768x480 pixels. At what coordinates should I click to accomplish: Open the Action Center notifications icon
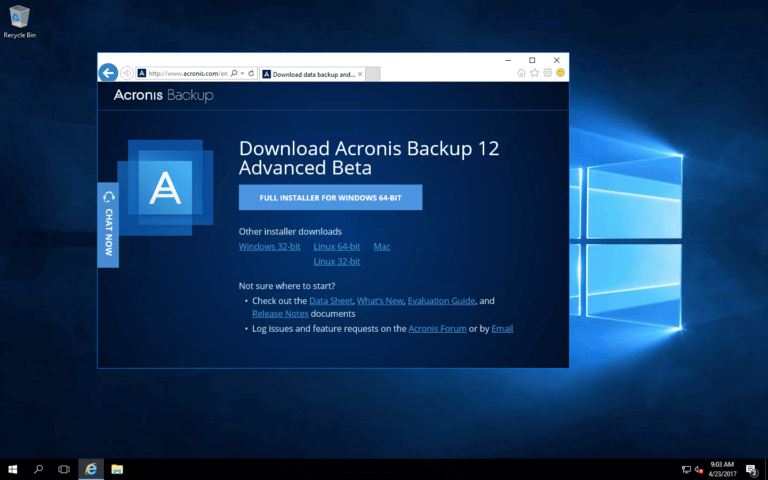[752, 470]
